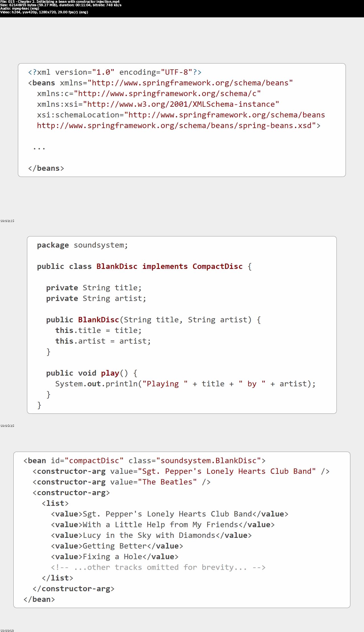Click the BlankDisc class declaration line
Viewport: 364px width, 632px height.
[x=144, y=266]
